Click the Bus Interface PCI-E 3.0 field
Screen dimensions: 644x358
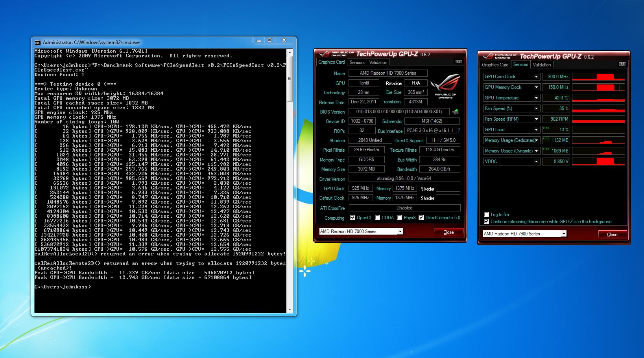[430, 130]
